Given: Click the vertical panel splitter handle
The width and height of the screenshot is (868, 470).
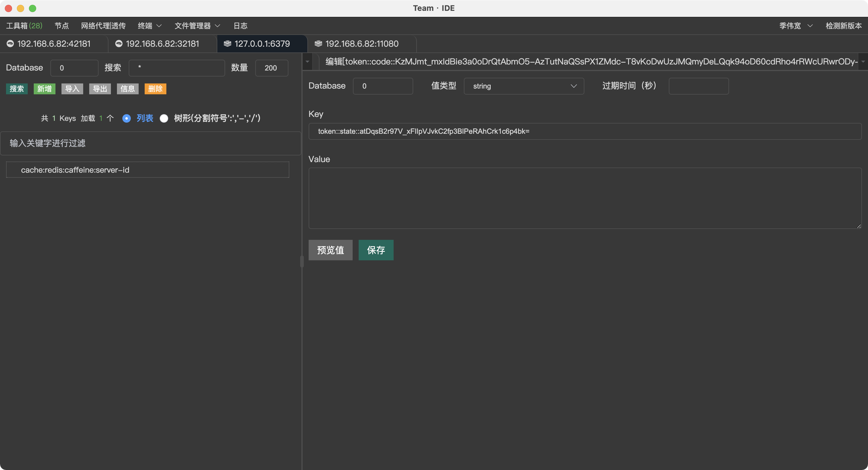Looking at the screenshot, I should click(302, 262).
